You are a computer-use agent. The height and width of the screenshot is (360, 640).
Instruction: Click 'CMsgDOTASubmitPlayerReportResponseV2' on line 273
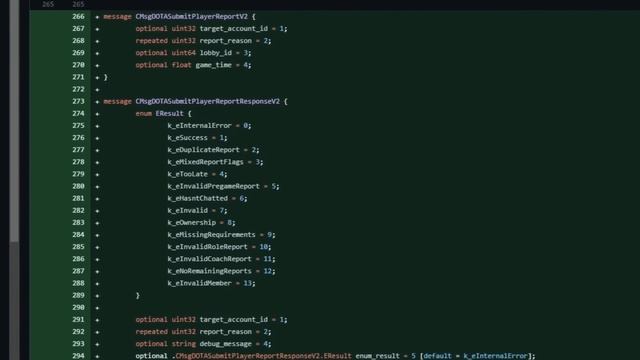tap(208, 101)
